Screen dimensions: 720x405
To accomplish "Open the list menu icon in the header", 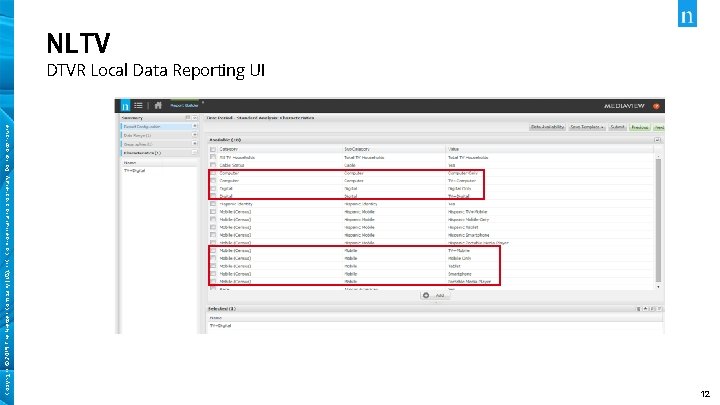I will click(x=138, y=106).
